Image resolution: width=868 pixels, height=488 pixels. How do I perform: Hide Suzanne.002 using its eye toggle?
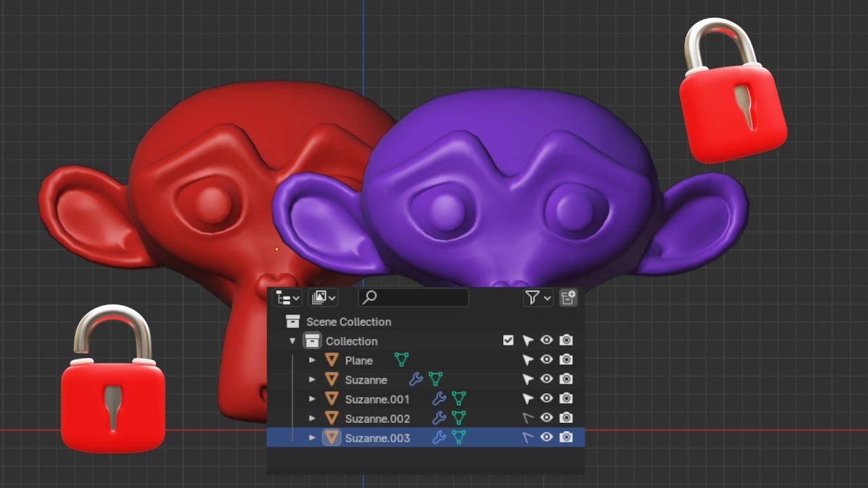click(x=546, y=418)
